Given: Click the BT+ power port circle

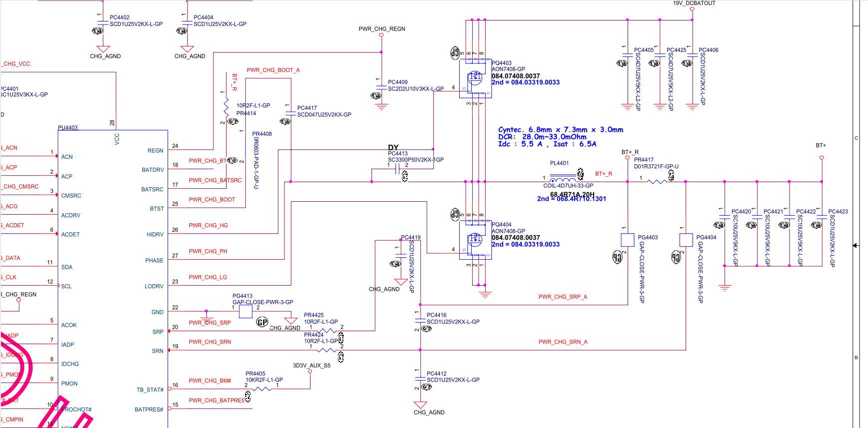Looking at the screenshot, I should pos(822,158).
